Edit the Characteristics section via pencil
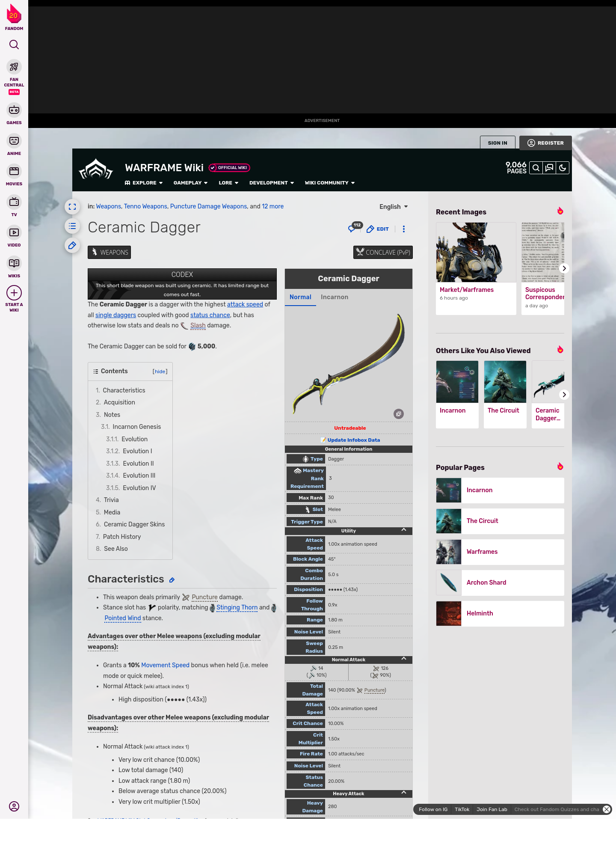Viewport: 616px width, 856px height. click(x=172, y=580)
